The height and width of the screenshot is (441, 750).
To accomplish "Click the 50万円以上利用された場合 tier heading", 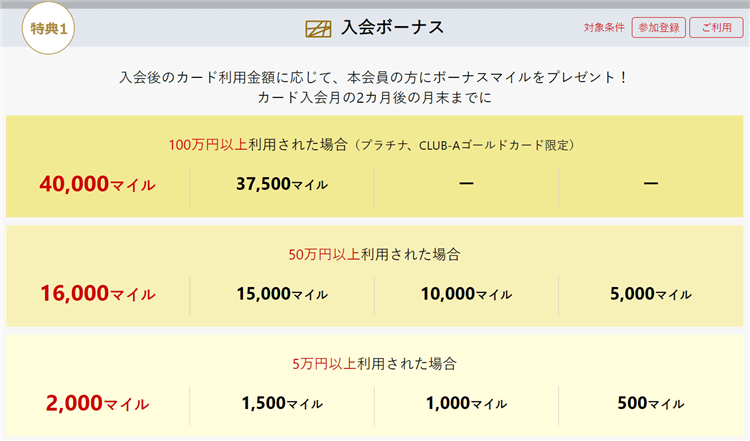I will (x=374, y=254).
